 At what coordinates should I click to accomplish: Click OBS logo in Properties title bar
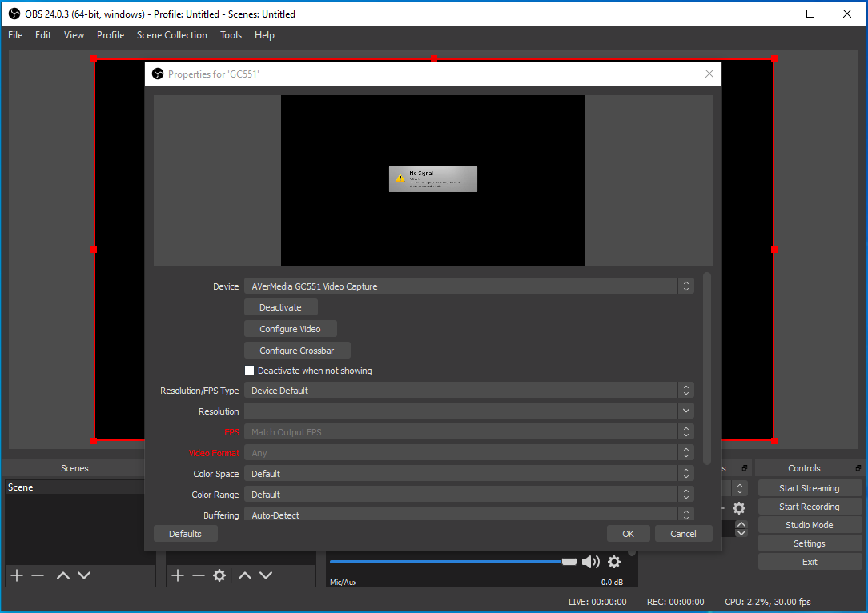[x=158, y=74]
